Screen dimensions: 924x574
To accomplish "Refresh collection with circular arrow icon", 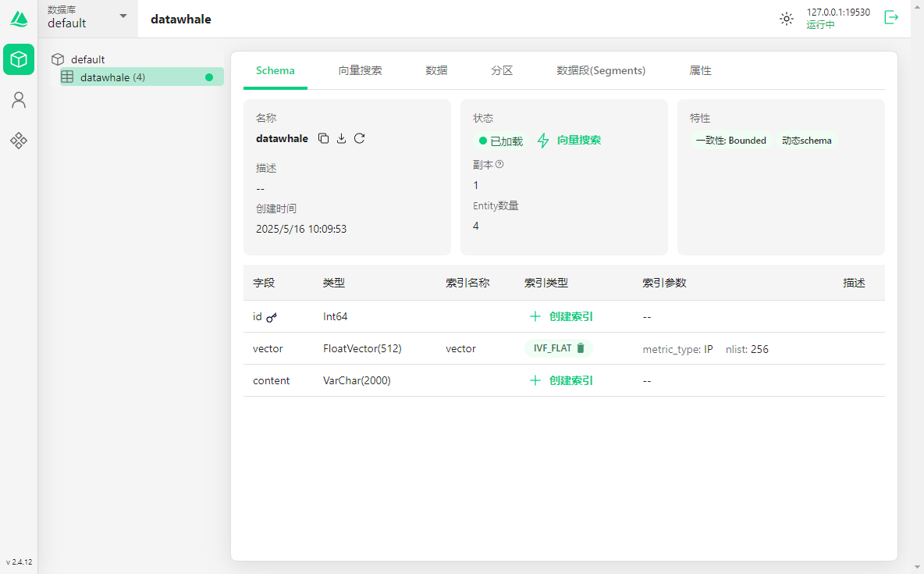I will point(360,138).
